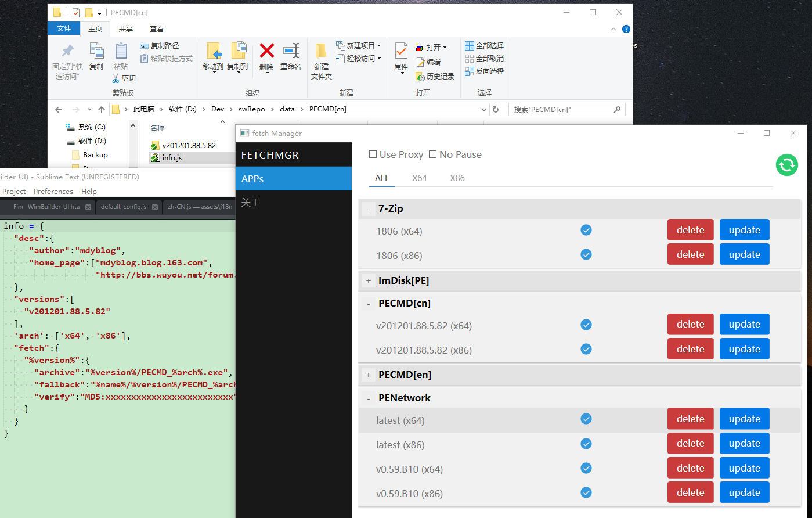Click the Paste shortcut icon
This screenshot has width=812, height=518.
[145, 58]
